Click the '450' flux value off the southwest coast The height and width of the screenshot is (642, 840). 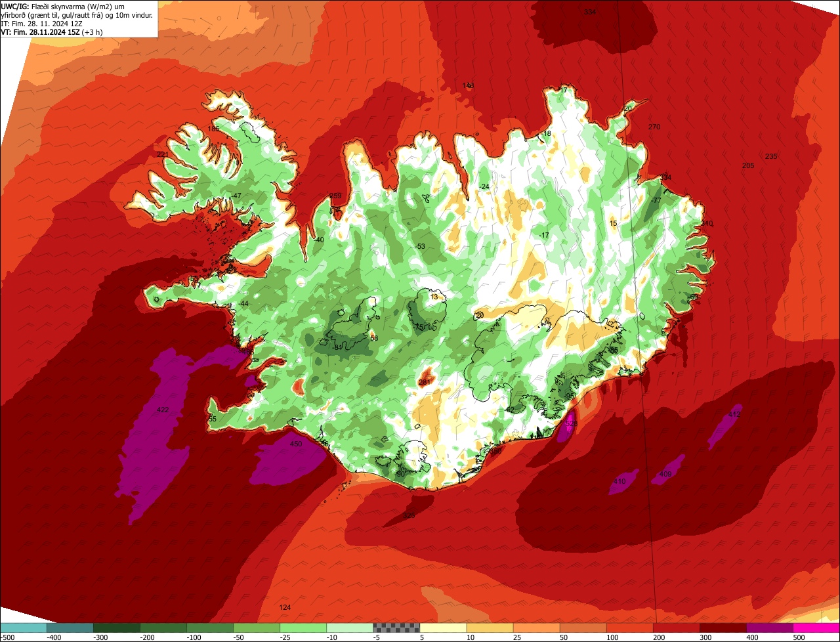296,444
